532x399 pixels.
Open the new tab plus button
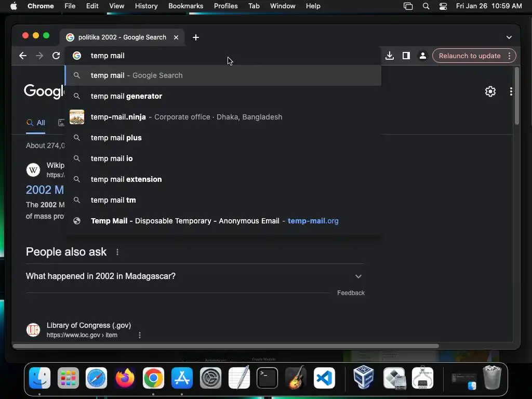pos(196,37)
